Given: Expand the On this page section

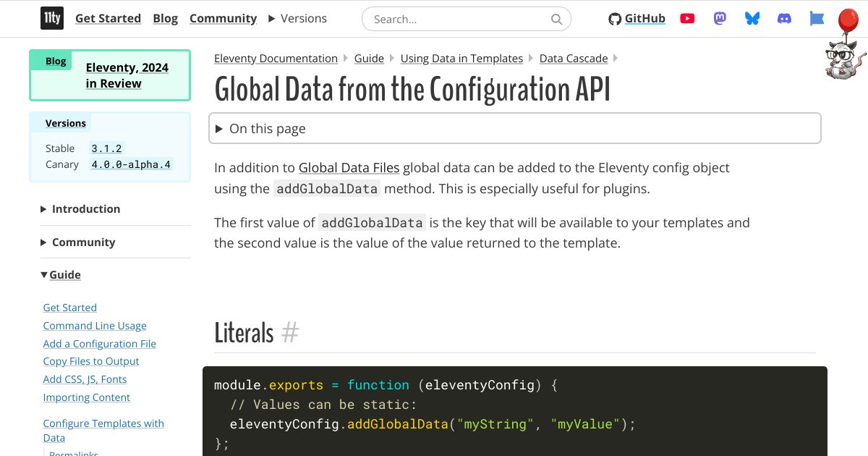Looking at the screenshot, I should [515, 129].
